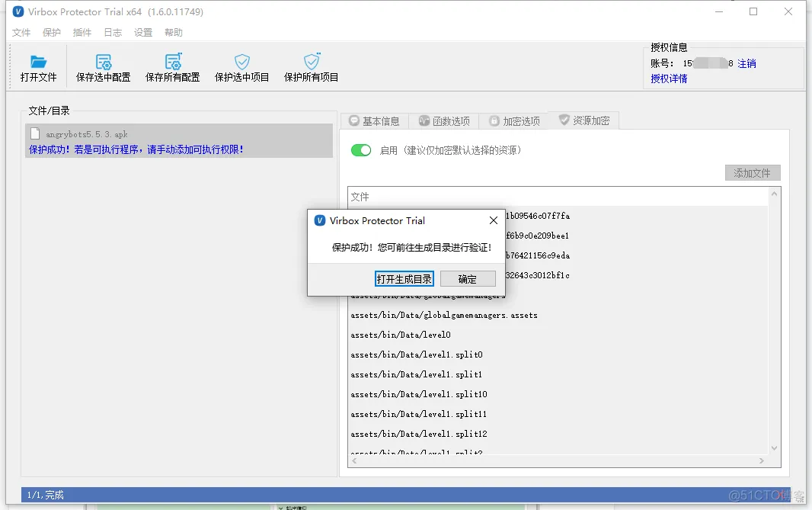Image resolution: width=812 pixels, height=510 pixels.
Task: Click the 确定 button in dialog
Action: click(x=468, y=279)
